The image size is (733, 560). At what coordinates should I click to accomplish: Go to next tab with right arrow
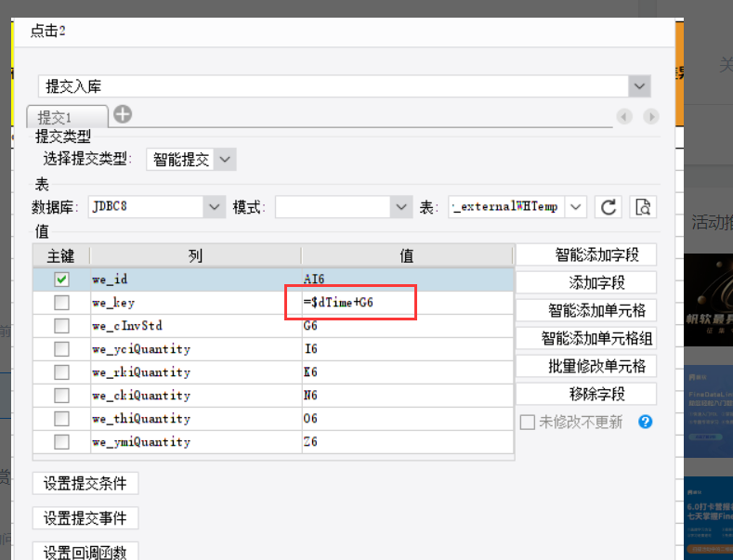tap(651, 116)
